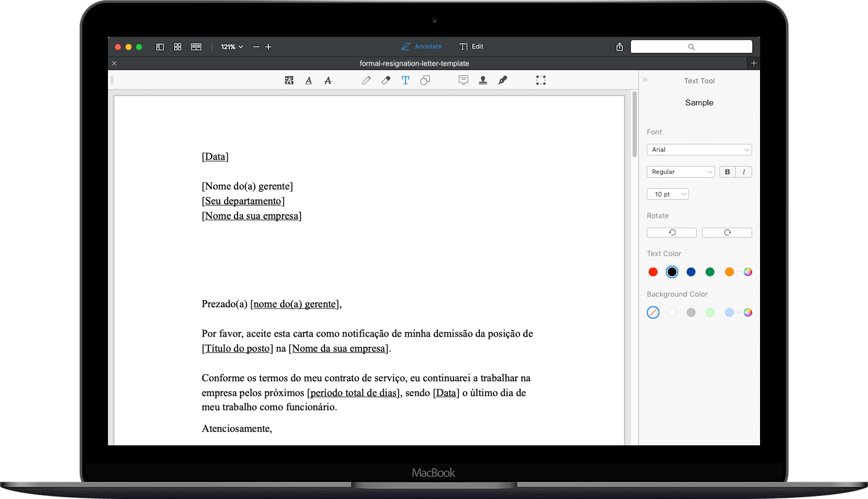Rotate text counterclockwise
This screenshot has height=499, width=868.
pyautogui.click(x=672, y=233)
